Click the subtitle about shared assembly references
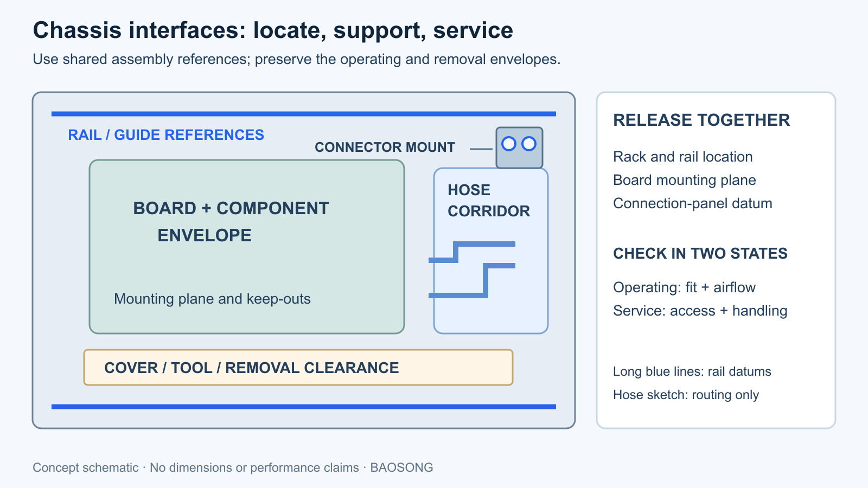This screenshot has width=868, height=488. click(297, 59)
